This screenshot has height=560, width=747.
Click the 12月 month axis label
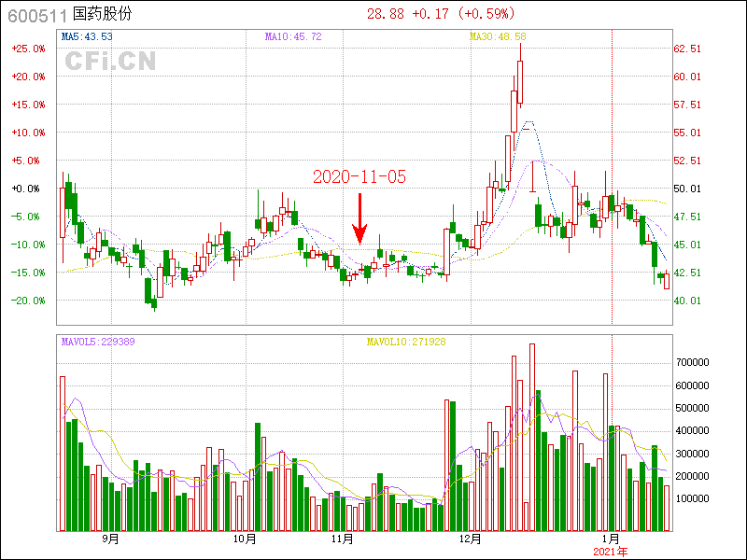(x=471, y=539)
